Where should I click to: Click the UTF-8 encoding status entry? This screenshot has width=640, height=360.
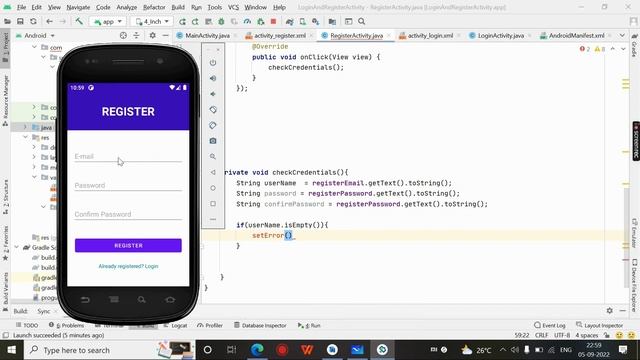(x=562, y=335)
